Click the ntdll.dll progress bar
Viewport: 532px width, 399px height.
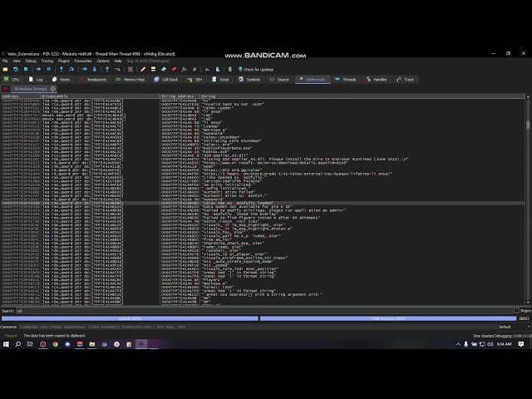130,318
